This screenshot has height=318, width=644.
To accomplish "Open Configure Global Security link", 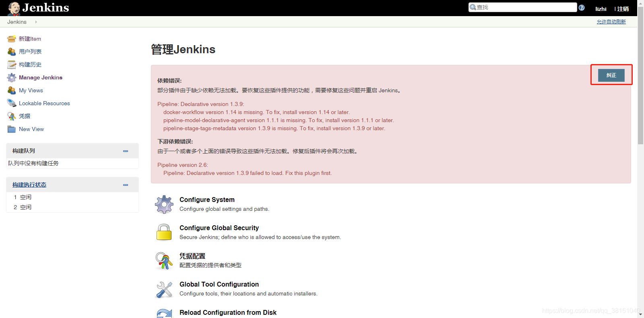I will click(219, 228).
